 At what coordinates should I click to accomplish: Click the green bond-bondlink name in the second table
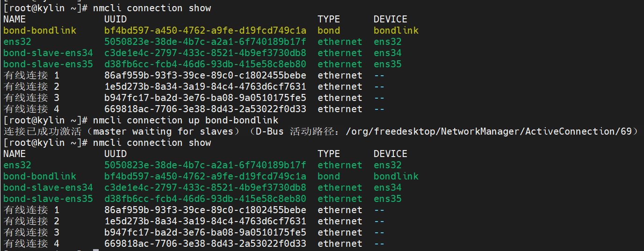39,176
